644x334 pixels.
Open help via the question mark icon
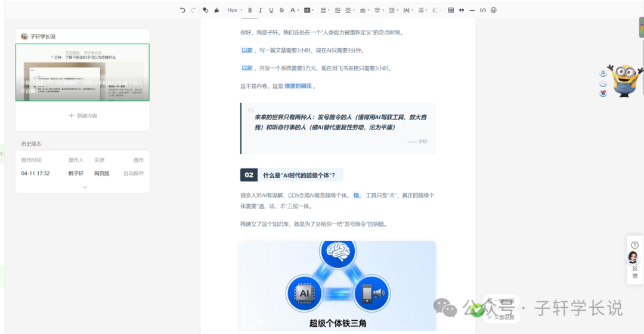pos(635,245)
